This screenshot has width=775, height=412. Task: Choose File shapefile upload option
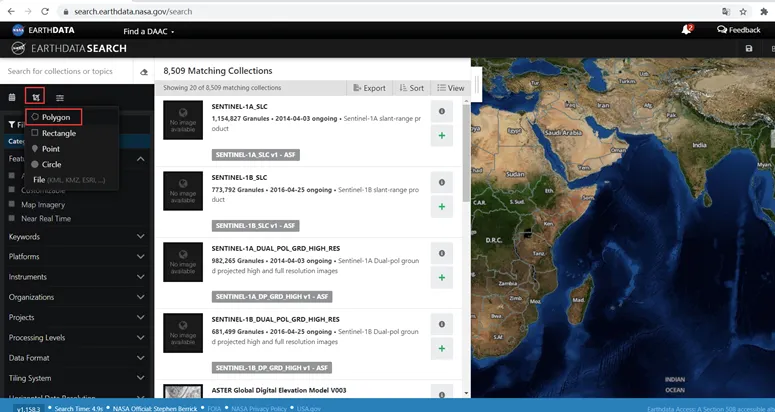coord(69,180)
